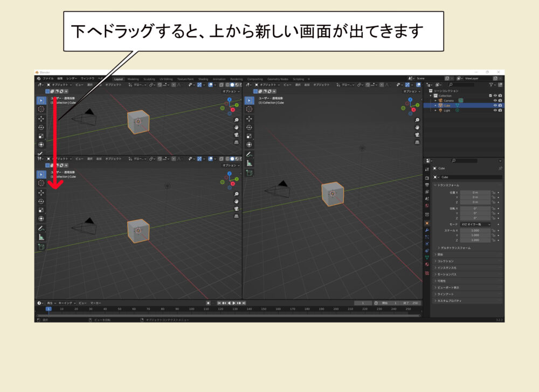539x392 pixels.
Task: Toggle camera view icon in the right viewport
Action: click(417, 135)
